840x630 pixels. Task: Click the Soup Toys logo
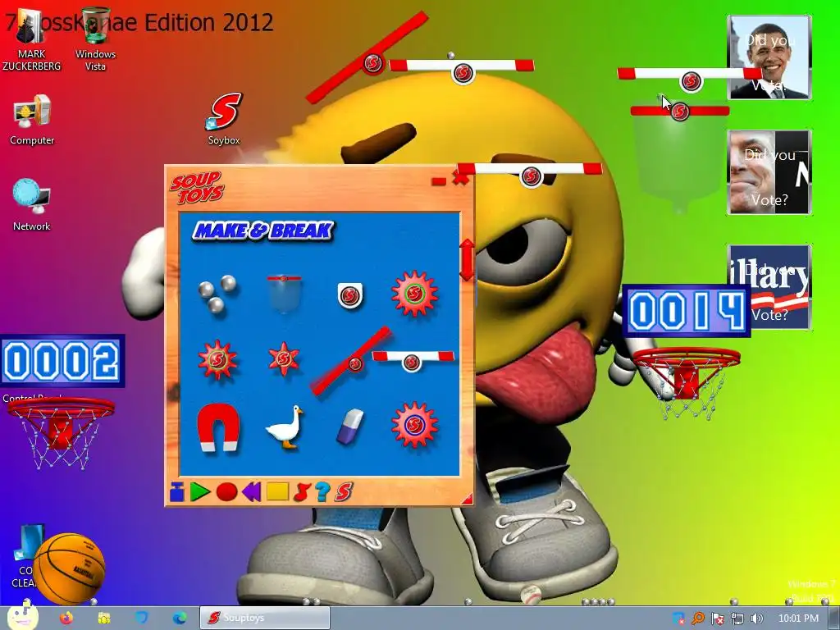coord(197,188)
